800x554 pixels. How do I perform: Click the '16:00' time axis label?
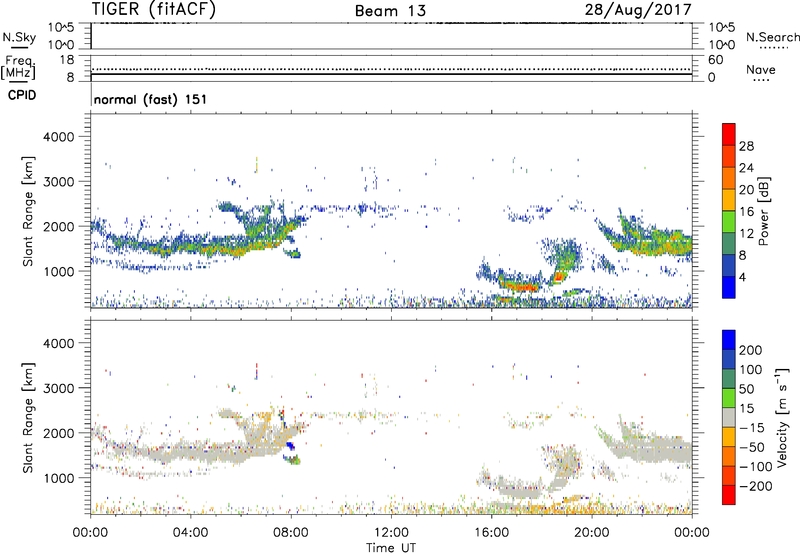491,533
